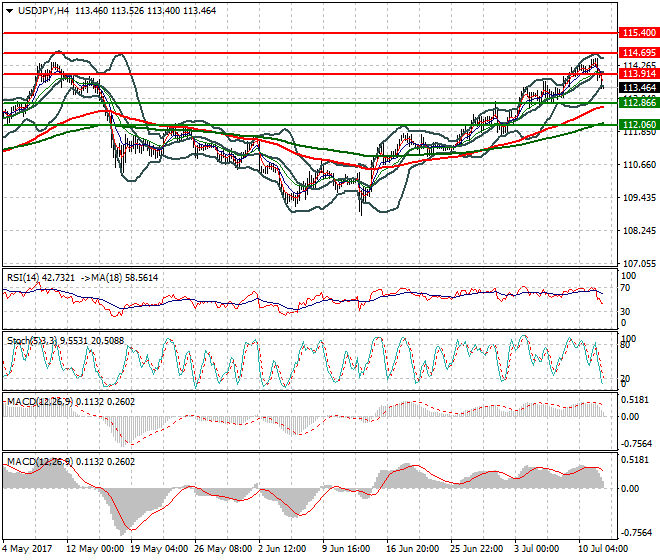Select the 113.914 red level price label
Viewport: 660px width, 560px height.
(639, 74)
